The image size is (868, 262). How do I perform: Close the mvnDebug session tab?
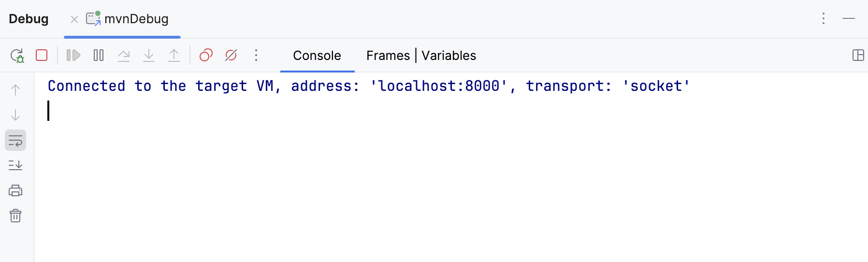click(x=74, y=19)
